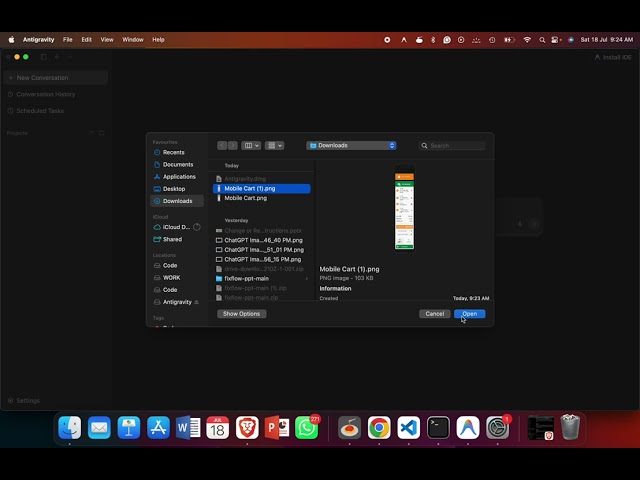
Task: Open Microsoft Word from the Dock
Action: tap(188, 428)
